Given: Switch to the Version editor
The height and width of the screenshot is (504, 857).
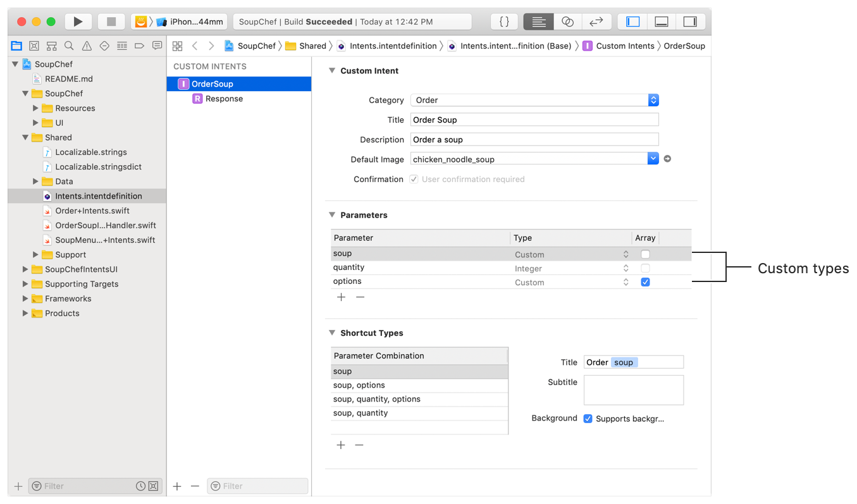Looking at the screenshot, I should [596, 22].
